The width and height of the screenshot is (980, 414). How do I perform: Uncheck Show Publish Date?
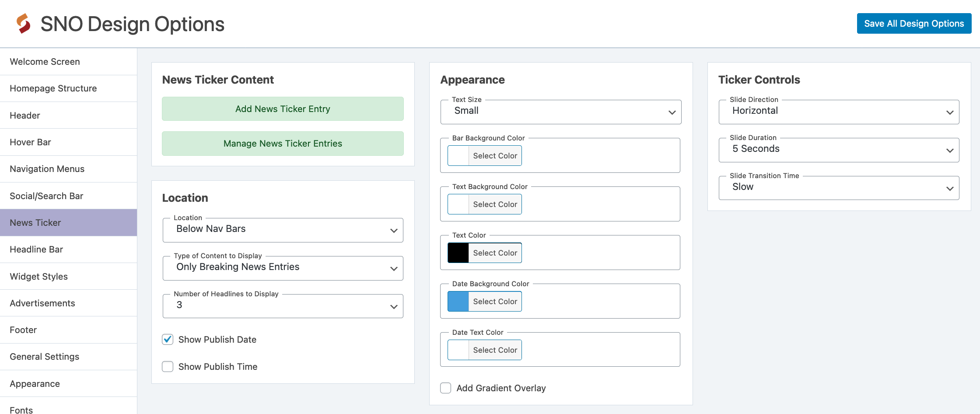168,340
